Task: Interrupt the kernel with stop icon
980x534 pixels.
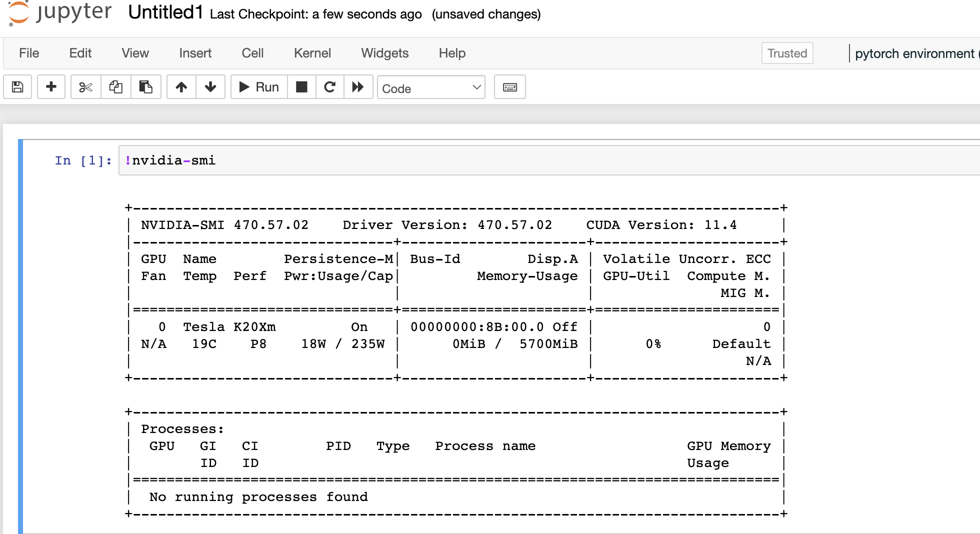Action: point(301,87)
